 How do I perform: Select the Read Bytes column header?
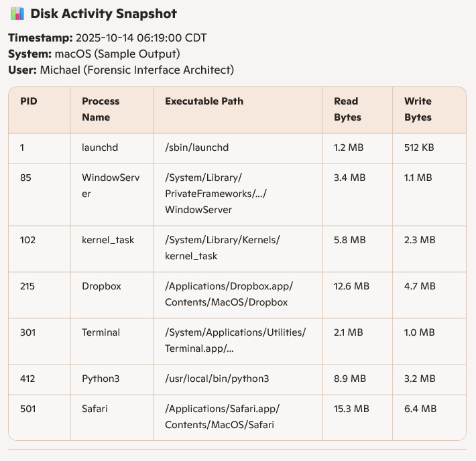point(347,109)
